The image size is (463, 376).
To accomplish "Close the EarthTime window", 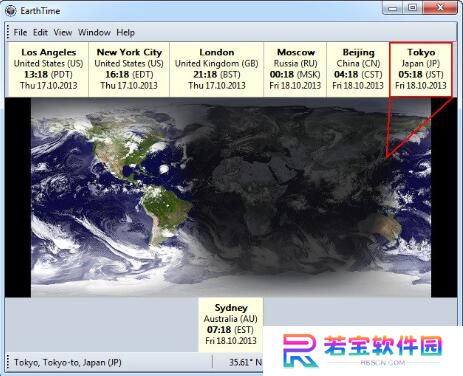I will 440,8.
